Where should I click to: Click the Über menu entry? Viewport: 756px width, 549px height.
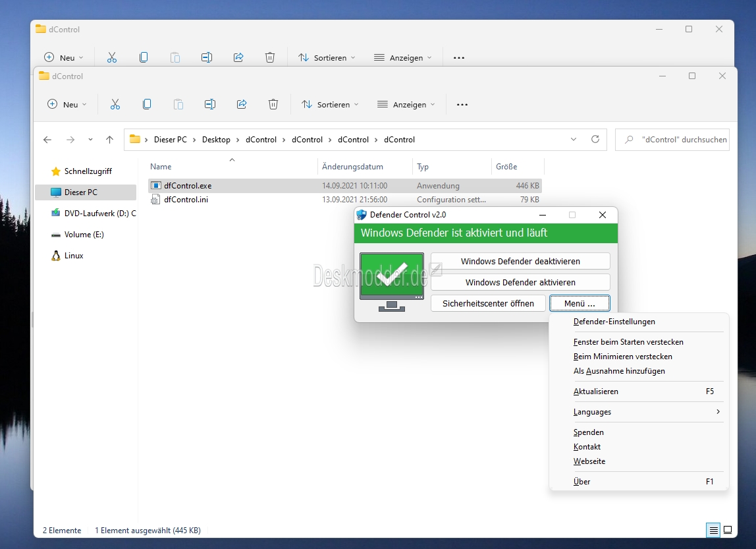(x=639, y=482)
